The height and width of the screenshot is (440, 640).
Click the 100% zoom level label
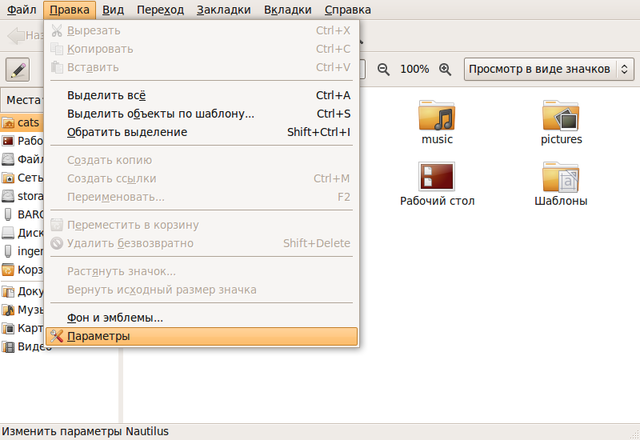point(414,69)
